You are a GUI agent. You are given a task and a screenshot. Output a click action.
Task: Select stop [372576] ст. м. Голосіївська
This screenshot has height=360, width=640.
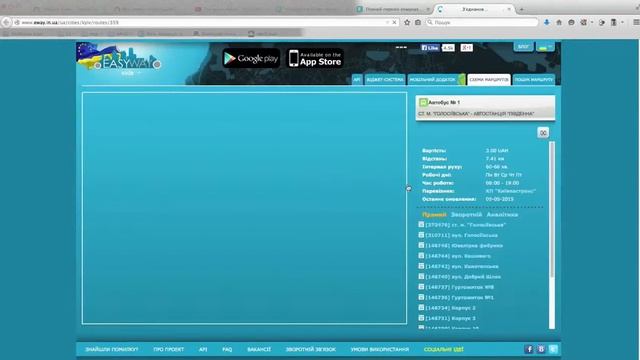[465, 225]
